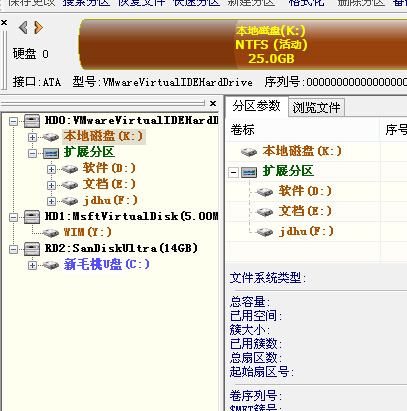Expand the 本地磁盘(K:) tree node
This screenshot has width=407, height=411.
pos(32,137)
